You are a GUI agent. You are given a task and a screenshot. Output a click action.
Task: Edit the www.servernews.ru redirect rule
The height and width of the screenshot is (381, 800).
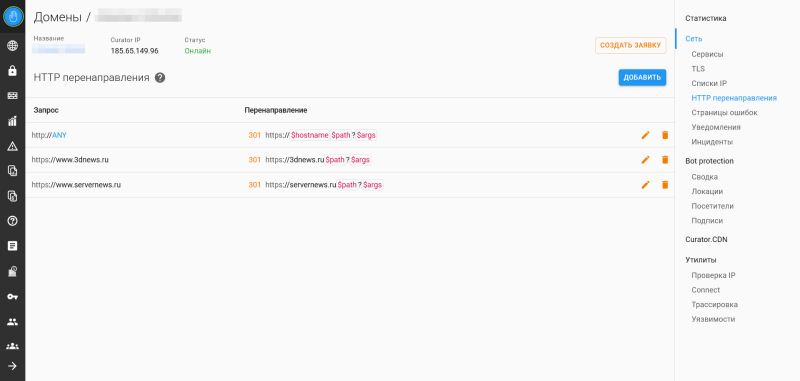tap(645, 185)
